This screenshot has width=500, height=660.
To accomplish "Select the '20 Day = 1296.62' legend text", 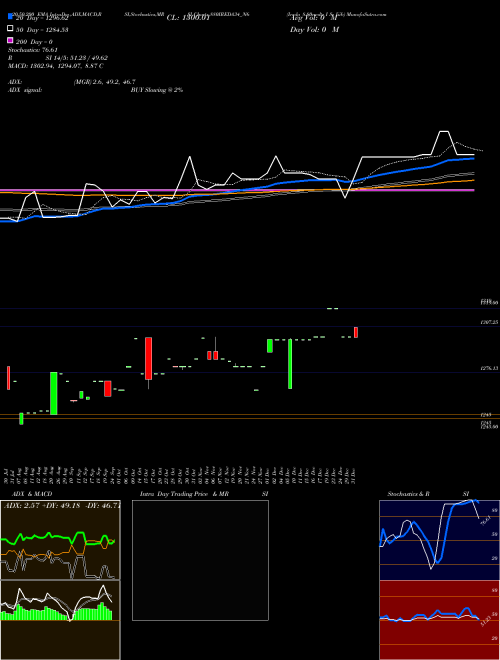I will 42,19.
